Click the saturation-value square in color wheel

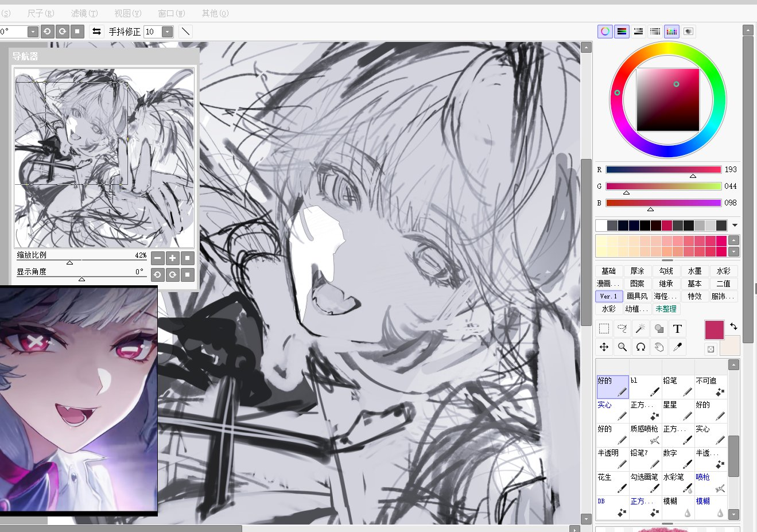(x=667, y=100)
